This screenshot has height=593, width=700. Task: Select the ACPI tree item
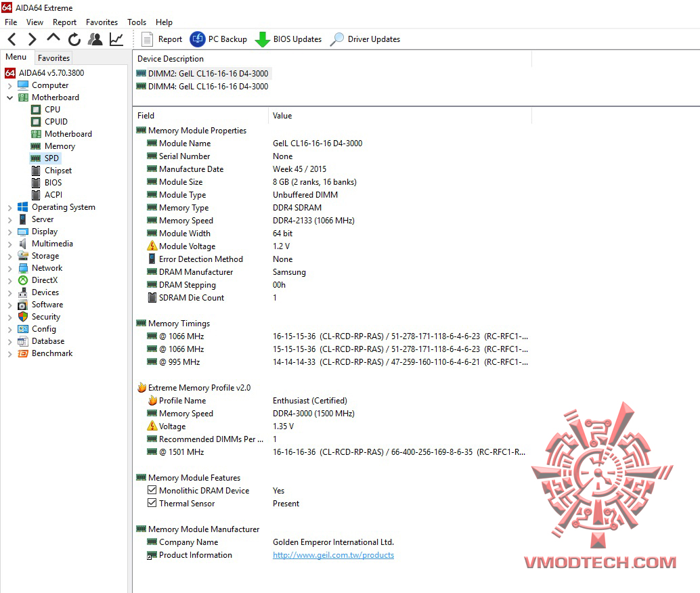[47, 195]
